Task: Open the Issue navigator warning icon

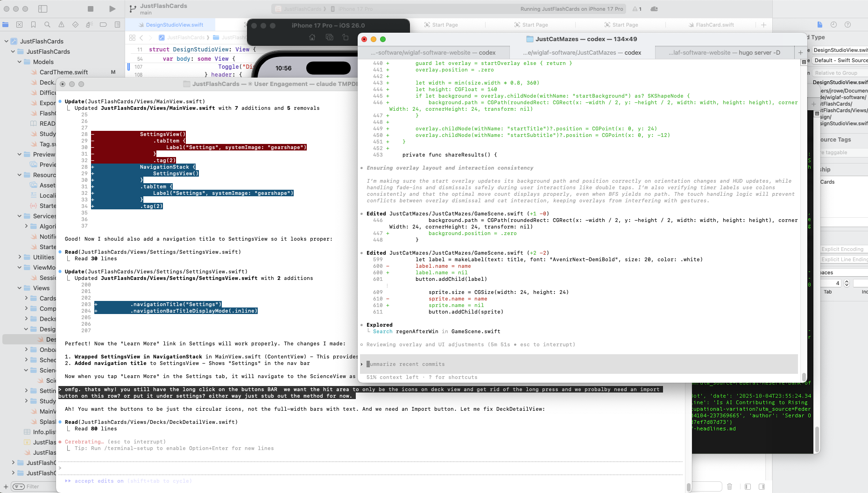Action: pyautogui.click(x=61, y=25)
